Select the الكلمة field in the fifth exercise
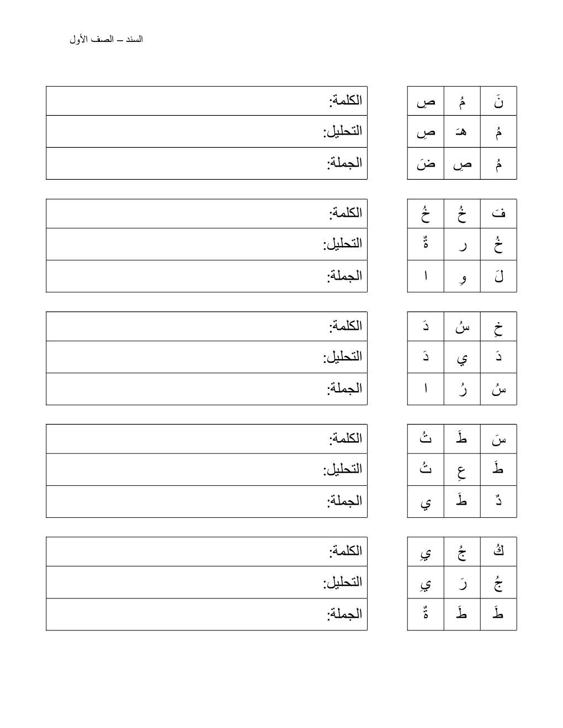This screenshot has width=563, height=728. pyautogui.click(x=206, y=552)
